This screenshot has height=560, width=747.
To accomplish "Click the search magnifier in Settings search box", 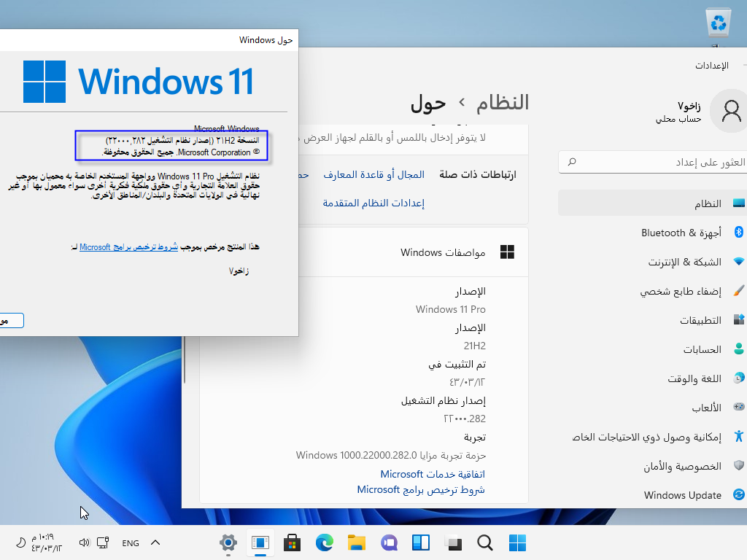I will 572,162.
